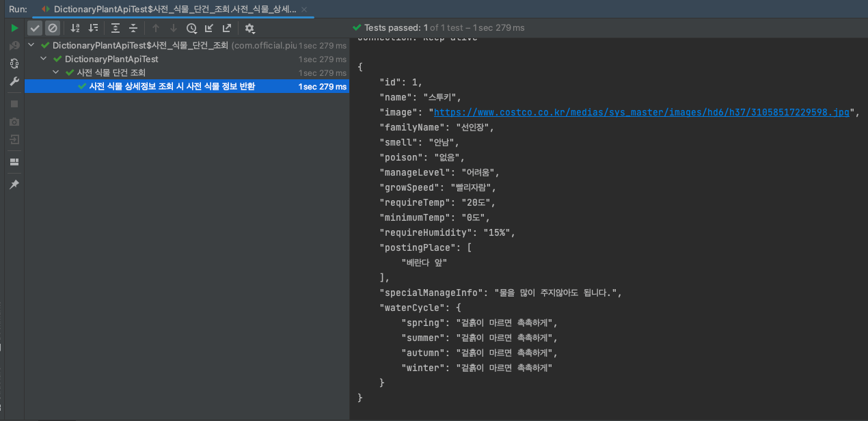Open the test history clock icon

191,28
